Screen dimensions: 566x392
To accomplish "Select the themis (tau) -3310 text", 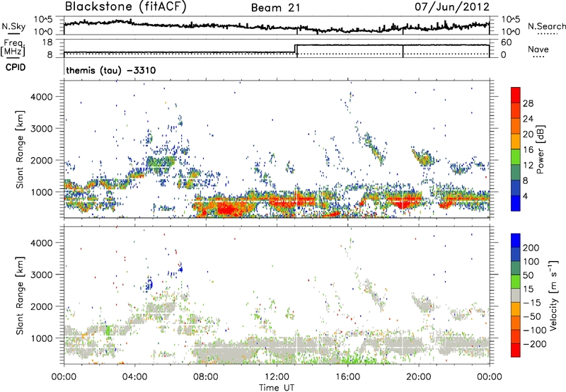I will 111,70.
